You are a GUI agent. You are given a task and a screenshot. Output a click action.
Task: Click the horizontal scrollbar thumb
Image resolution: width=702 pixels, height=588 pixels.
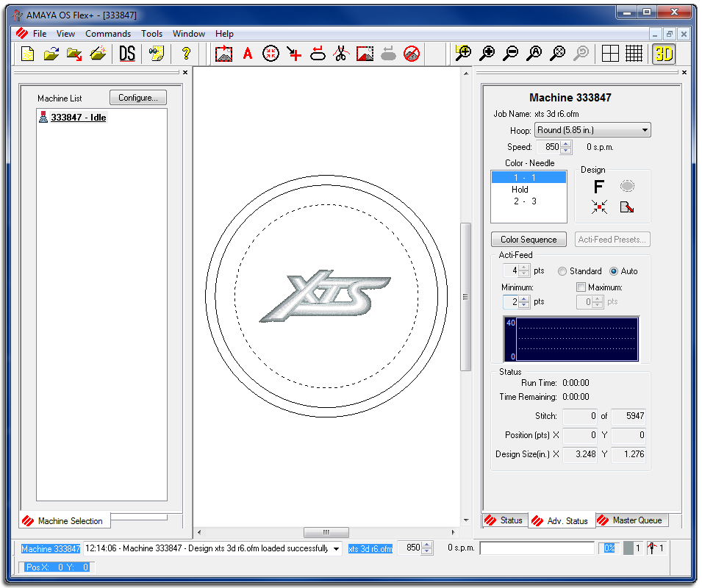(x=326, y=533)
